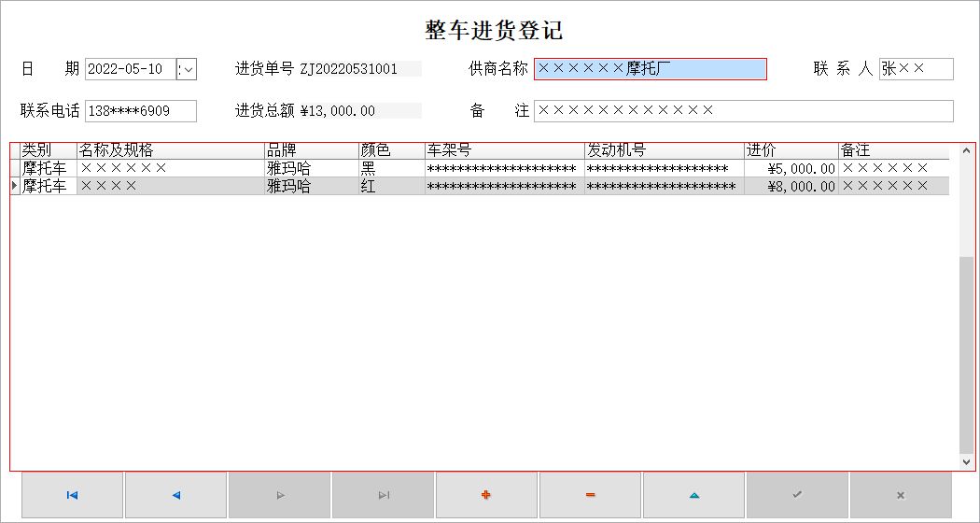Click the 品牌 column header
The image size is (980, 523).
click(312, 150)
